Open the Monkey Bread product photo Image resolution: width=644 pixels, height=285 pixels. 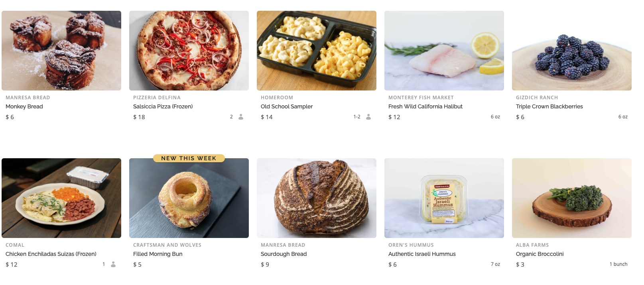pyautogui.click(x=61, y=51)
